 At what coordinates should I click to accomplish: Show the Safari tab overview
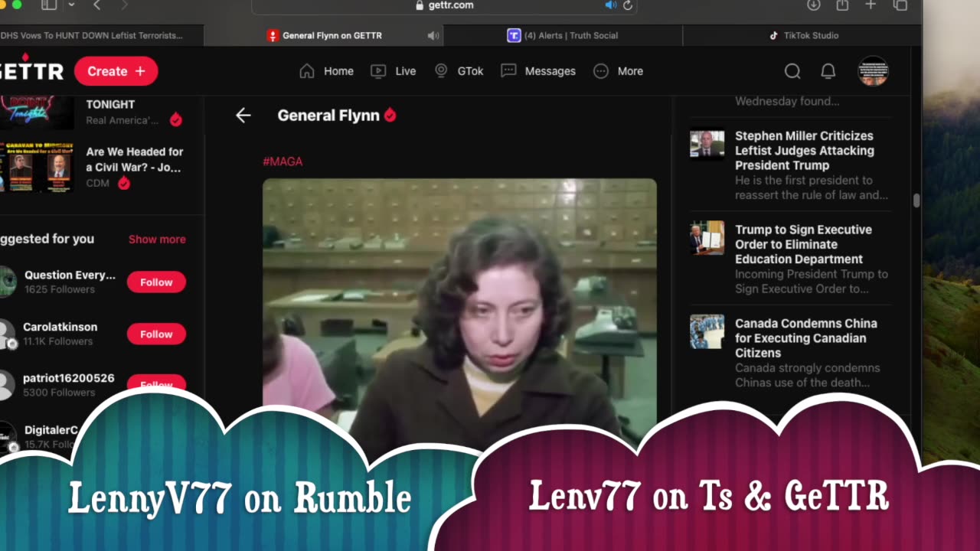point(900,5)
